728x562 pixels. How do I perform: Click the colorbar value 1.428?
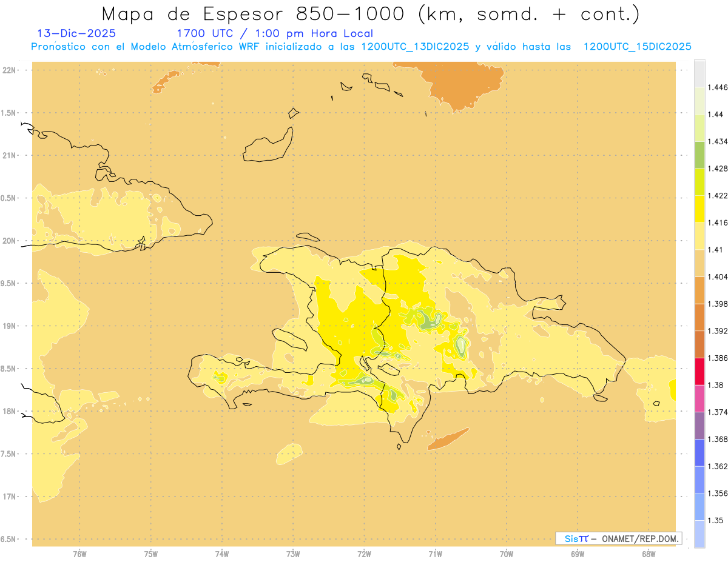[x=716, y=169]
